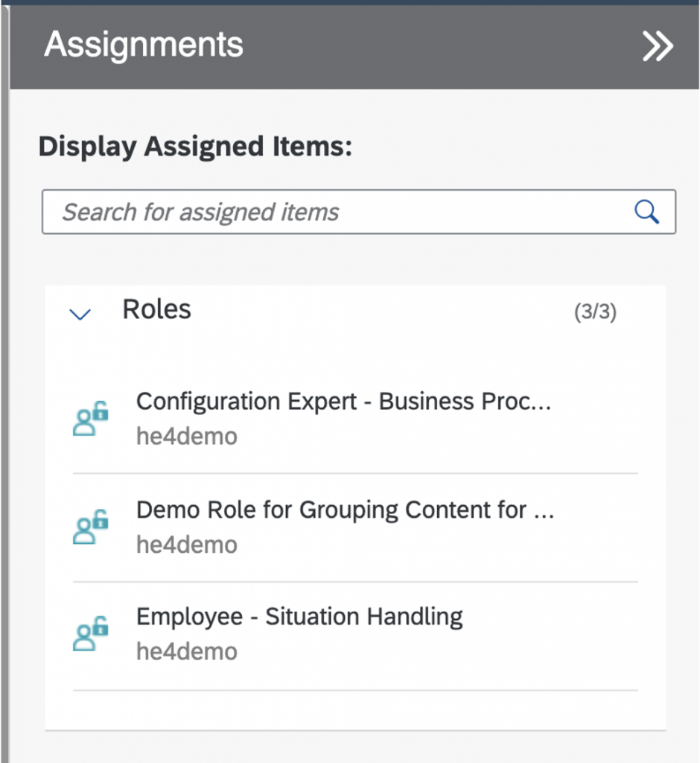
Task: Select the Employee Situation Handling list row
Action: click(355, 636)
